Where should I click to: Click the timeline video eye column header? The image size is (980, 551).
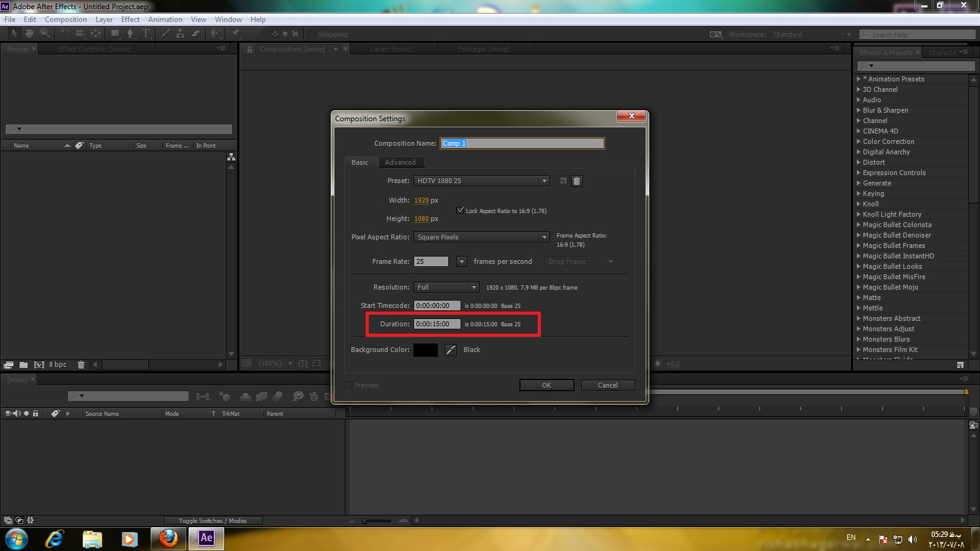point(8,414)
